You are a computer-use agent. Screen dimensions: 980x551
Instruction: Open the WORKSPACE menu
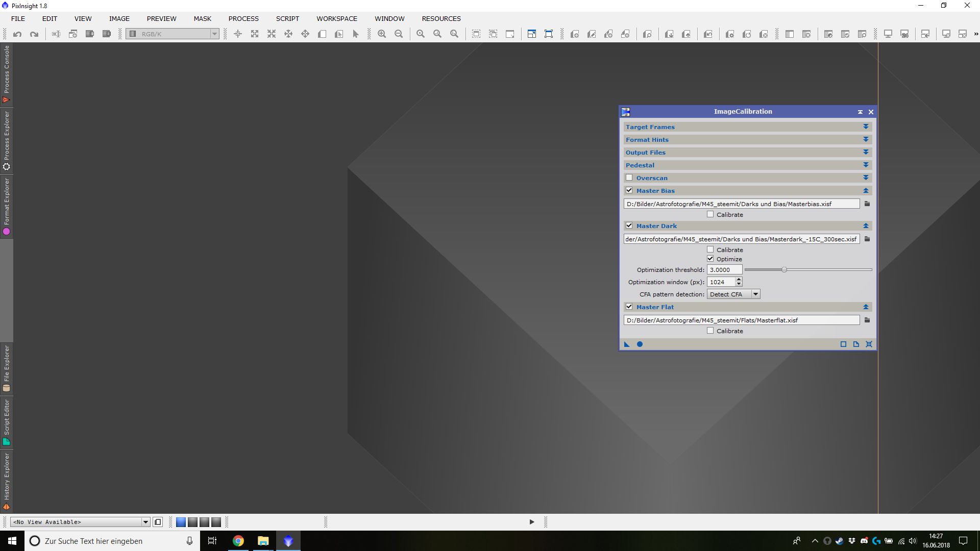tap(337, 18)
